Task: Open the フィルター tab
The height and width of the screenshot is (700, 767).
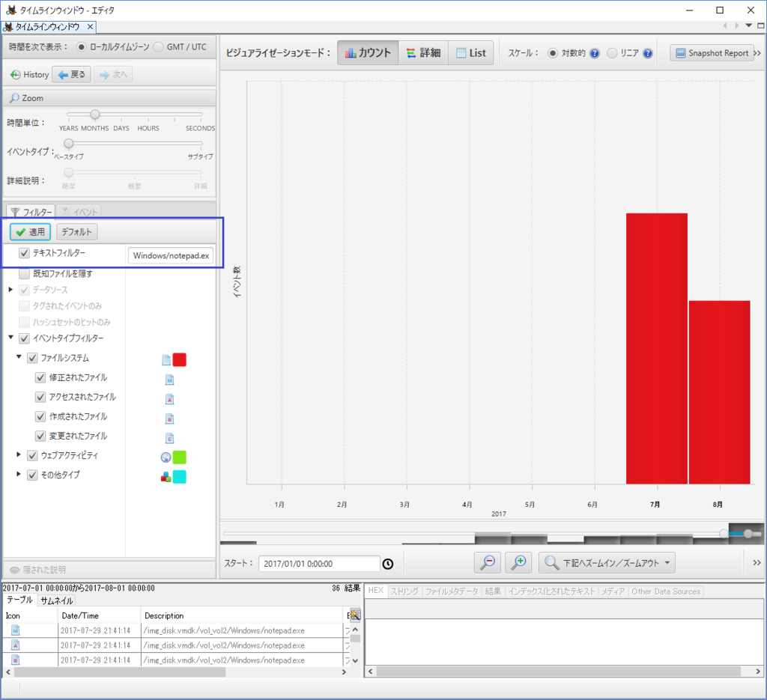Action: [31, 212]
